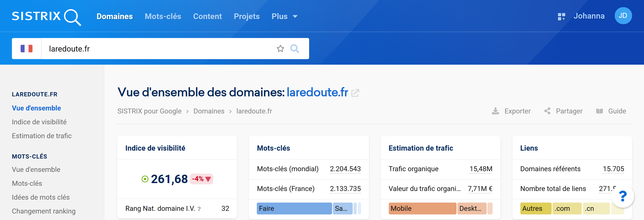
Task: Click the .cn bar segment
Action: pyautogui.click(x=596, y=209)
